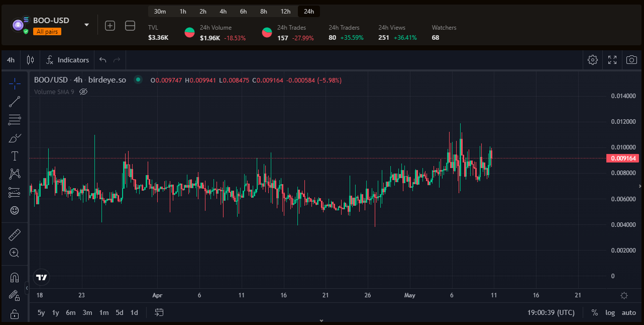Select the ruler measure tool
The width and height of the screenshot is (644, 325).
(x=14, y=235)
